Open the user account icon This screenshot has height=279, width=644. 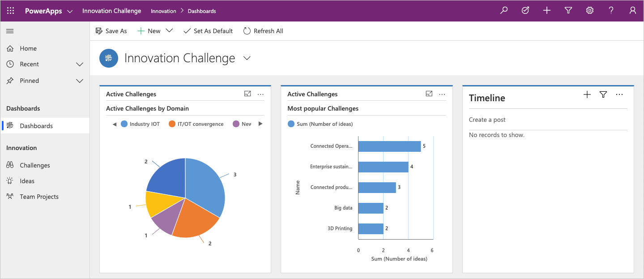coord(633,11)
